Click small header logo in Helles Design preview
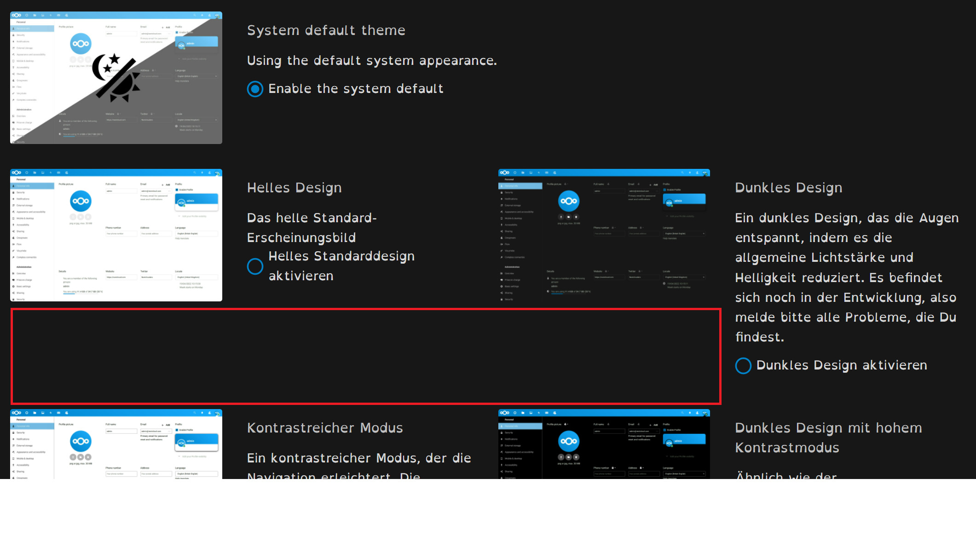The image size is (976, 560). (17, 173)
